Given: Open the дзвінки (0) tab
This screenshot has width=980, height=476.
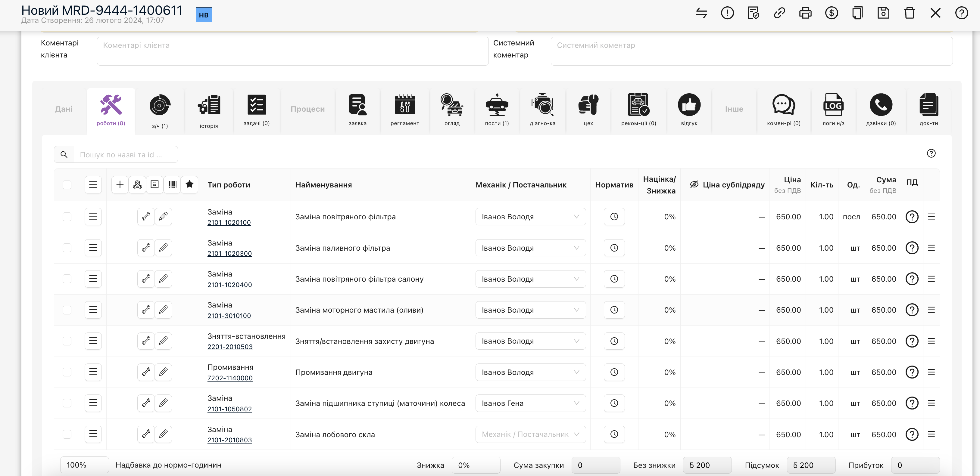Looking at the screenshot, I should coord(881,110).
